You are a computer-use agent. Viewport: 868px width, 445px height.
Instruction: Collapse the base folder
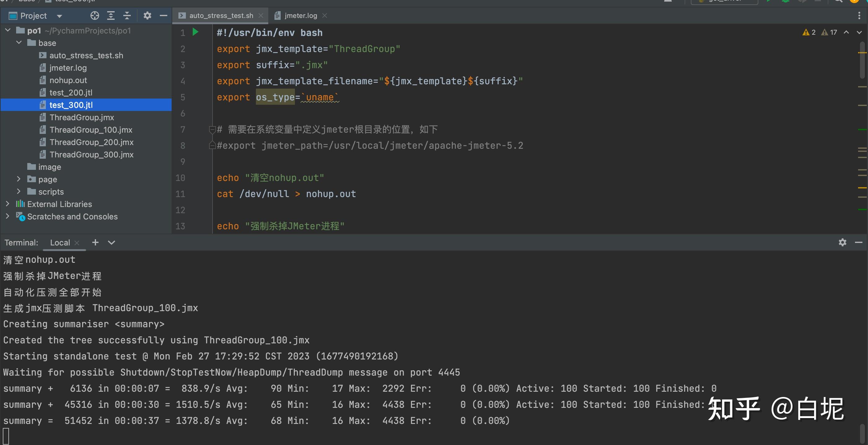pos(19,43)
